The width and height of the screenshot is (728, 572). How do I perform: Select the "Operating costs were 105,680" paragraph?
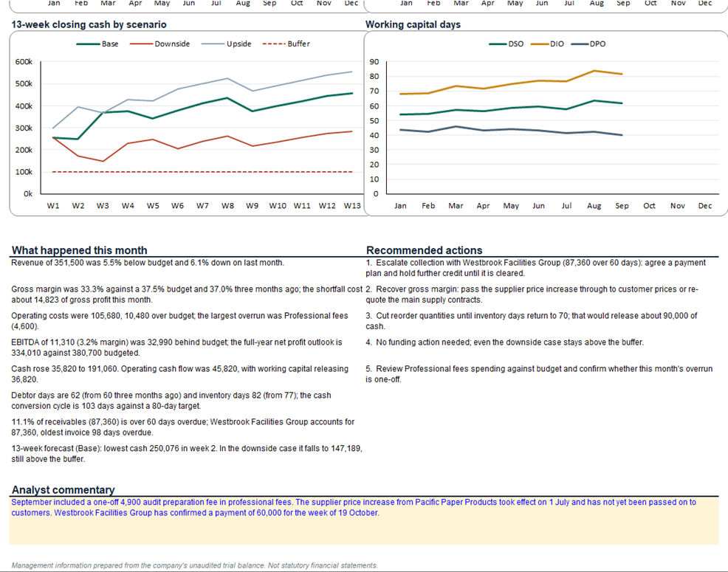[x=179, y=321]
